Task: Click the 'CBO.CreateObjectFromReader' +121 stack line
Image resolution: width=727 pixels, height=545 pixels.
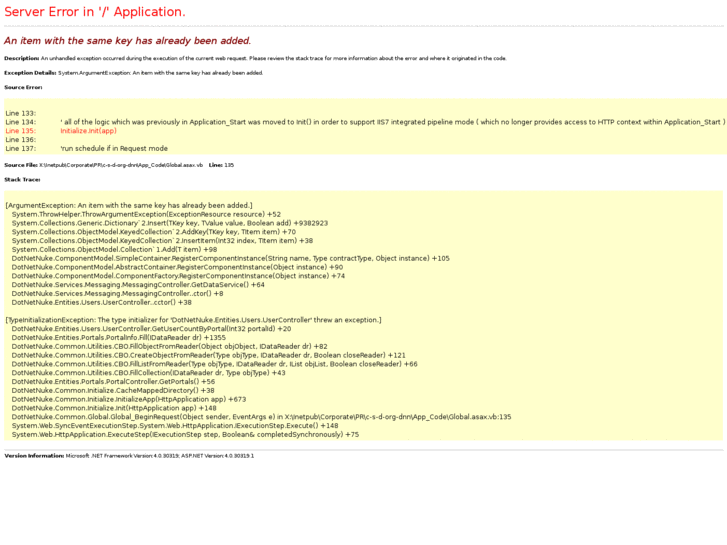Action: (x=209, y=355)
